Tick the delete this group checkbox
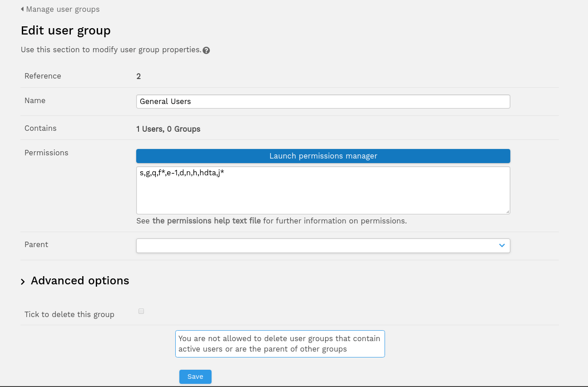This screenshot has width=588, height=387. [x=141, y=311]
